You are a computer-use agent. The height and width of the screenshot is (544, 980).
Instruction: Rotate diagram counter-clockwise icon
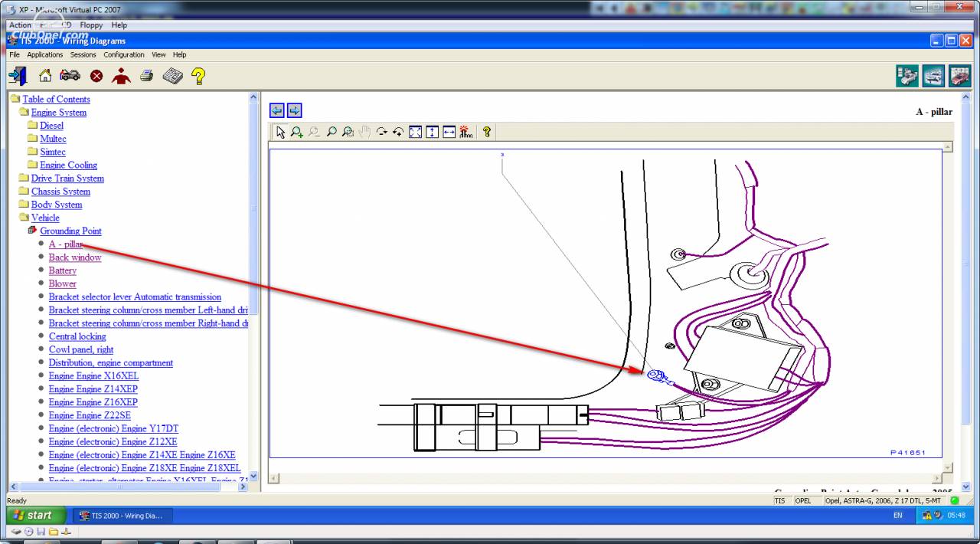[x=398, y=132]
